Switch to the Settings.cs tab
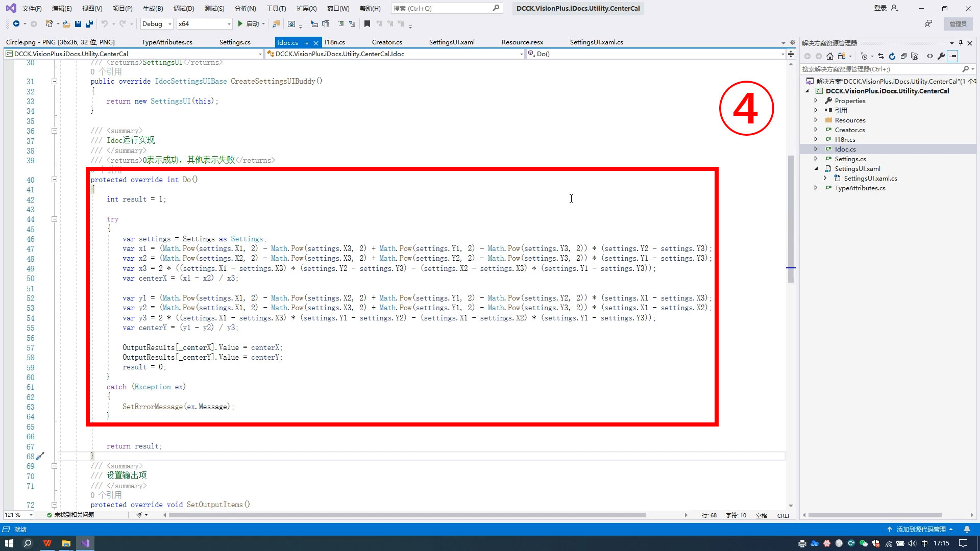980x551 pixels. (x=235, y=42)
